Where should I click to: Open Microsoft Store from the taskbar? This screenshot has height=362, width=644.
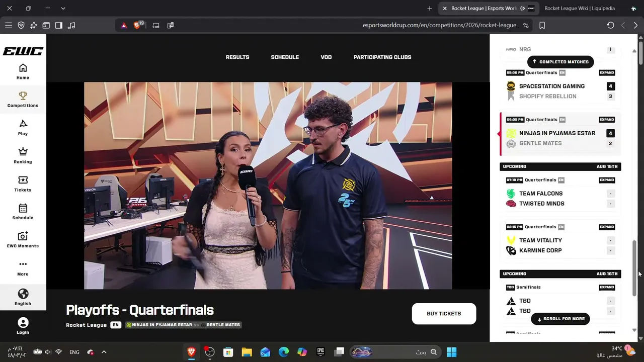228,352
